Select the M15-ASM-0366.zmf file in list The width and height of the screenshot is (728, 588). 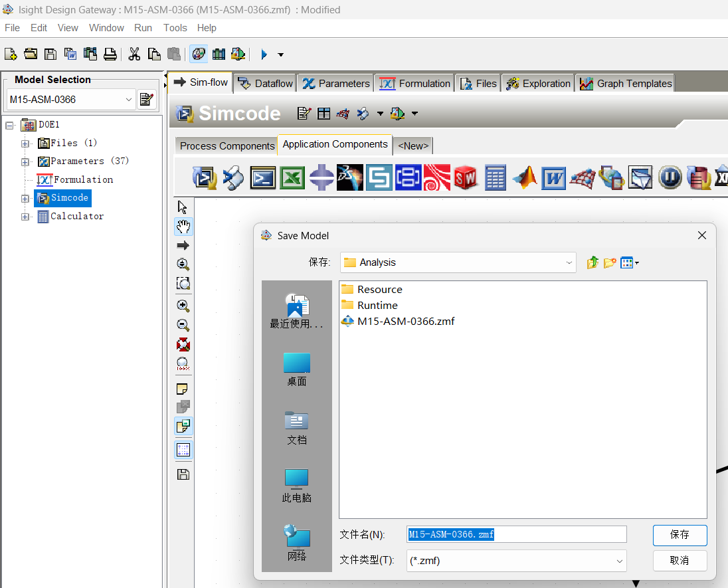pos(405,322)
